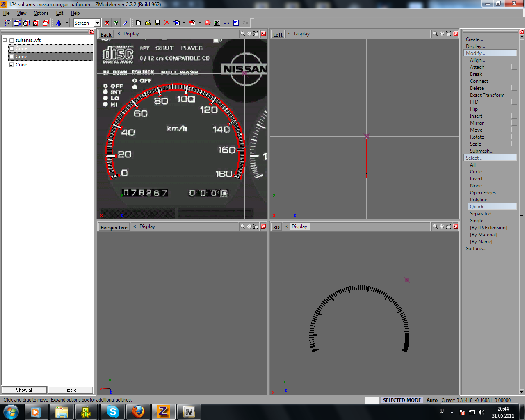The width and height of the screenshot is (525, 420).
Task: Open the Help menu
Action: (x=75, y=13)
